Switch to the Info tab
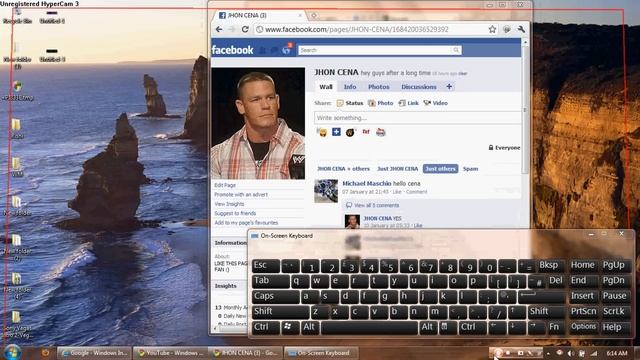This screenshot has width=640, height=360. click(x=350, y=87)
